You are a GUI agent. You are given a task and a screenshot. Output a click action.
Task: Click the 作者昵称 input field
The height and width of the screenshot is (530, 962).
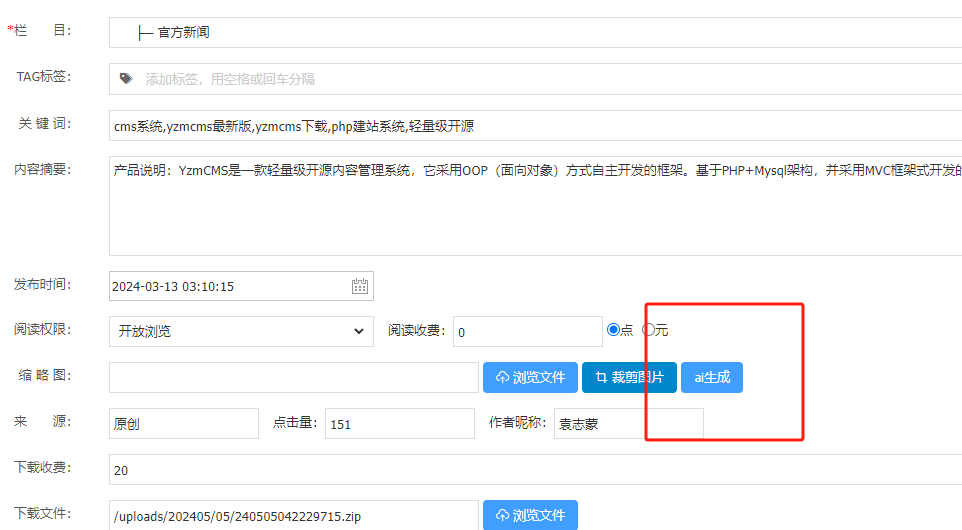[x=628, y=423]
